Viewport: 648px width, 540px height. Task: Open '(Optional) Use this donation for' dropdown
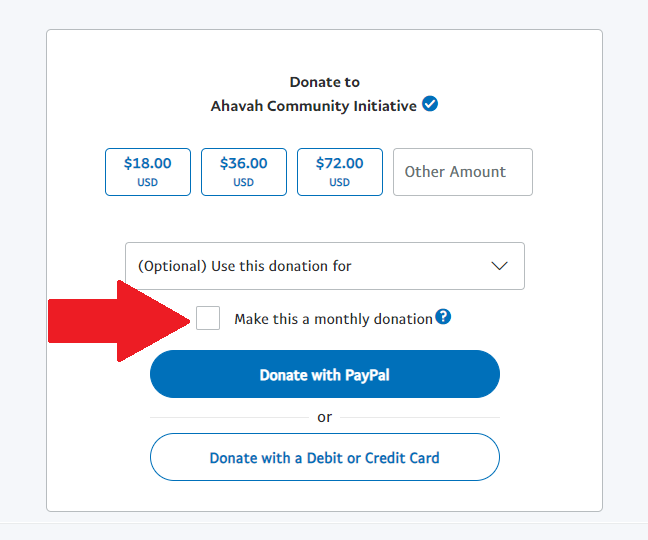tap(325, 266)
